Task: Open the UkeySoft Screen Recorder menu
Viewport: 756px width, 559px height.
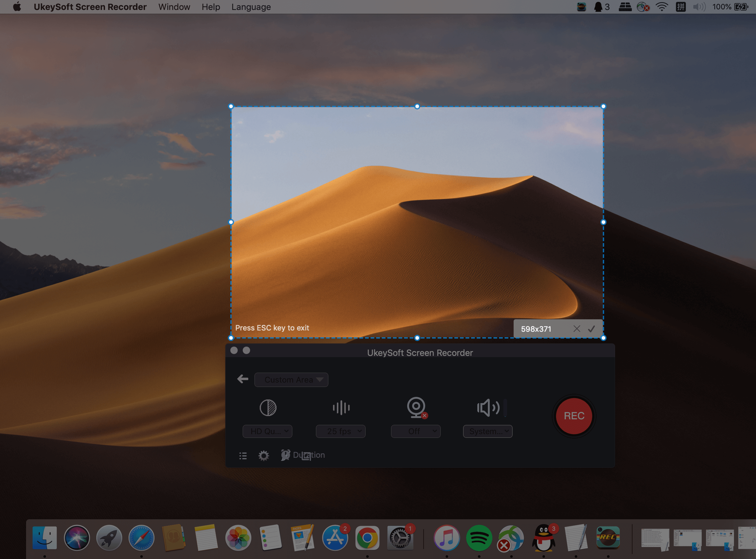Action: [90, 7]
